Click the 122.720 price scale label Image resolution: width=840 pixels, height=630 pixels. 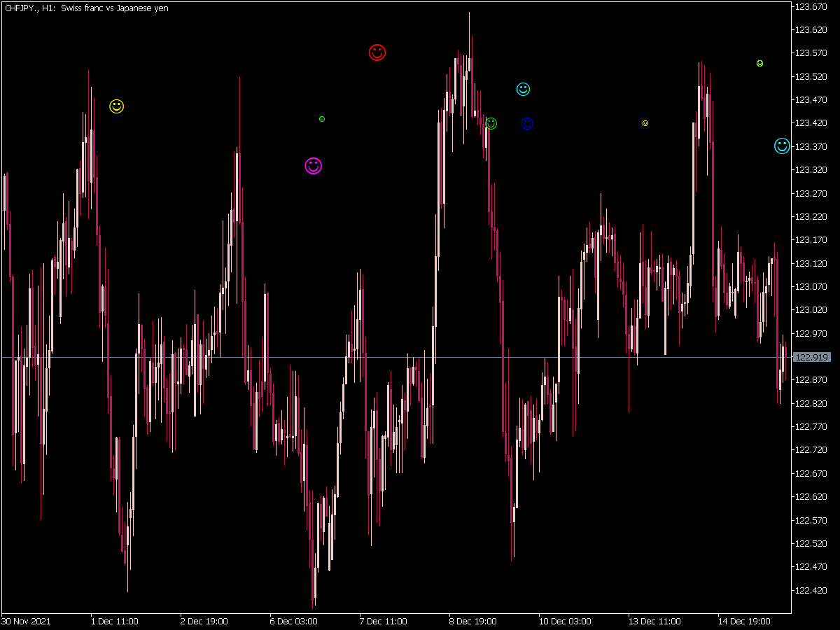(812, 450)
